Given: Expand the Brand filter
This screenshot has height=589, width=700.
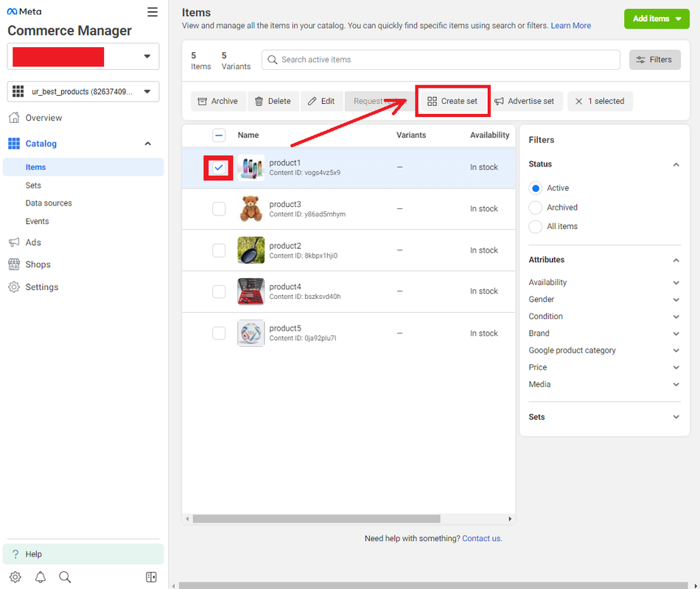Looking at the screenshot, I should (x=676, y=334).
